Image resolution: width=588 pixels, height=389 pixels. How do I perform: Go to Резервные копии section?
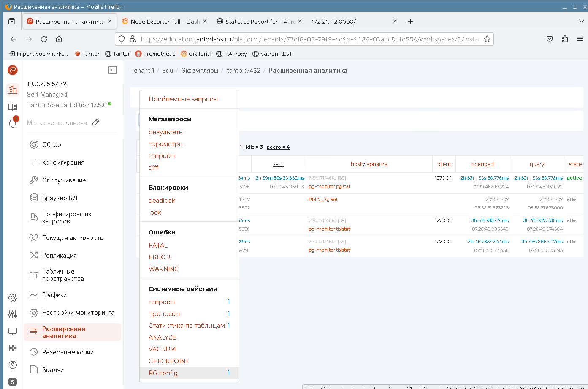(x=68, y=352)
